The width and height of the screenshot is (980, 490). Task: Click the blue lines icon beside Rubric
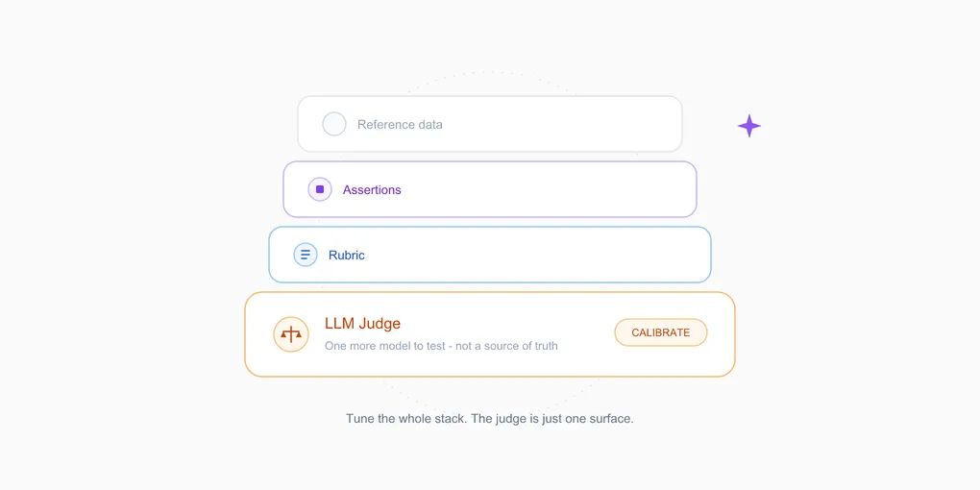[x=305, y=255]
